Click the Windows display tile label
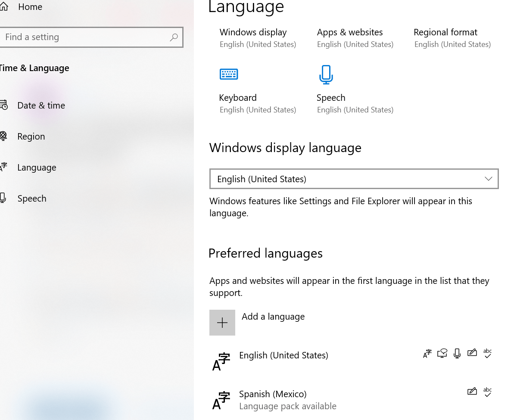The image size is (517, 420). 253,32
